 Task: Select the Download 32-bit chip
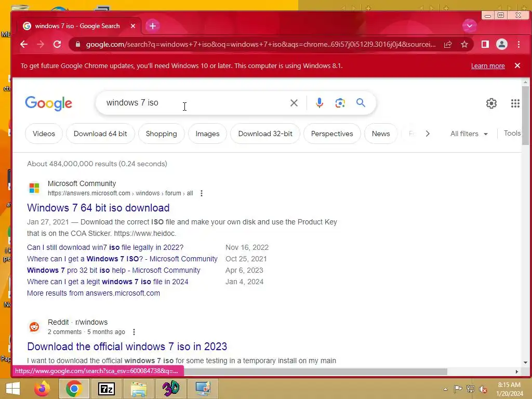[x=265, y=134]
